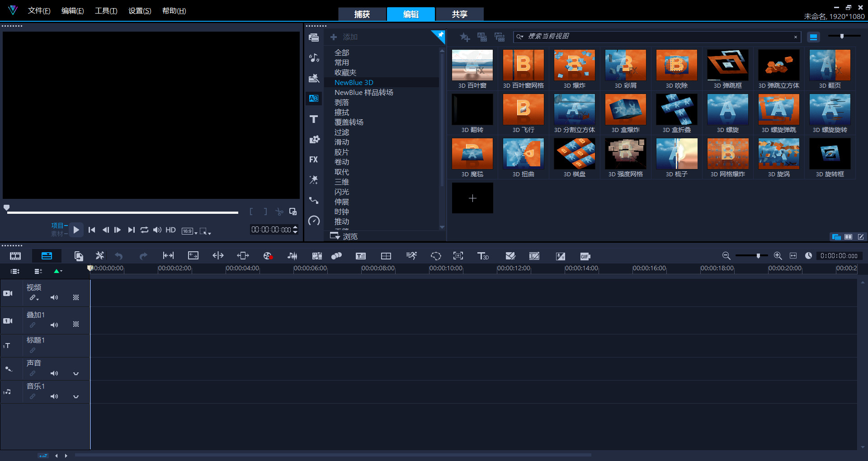This screenshot has width=868, height=461.
Task: Increase the preview timecode stepper
Action: click(x=295, y=227)
